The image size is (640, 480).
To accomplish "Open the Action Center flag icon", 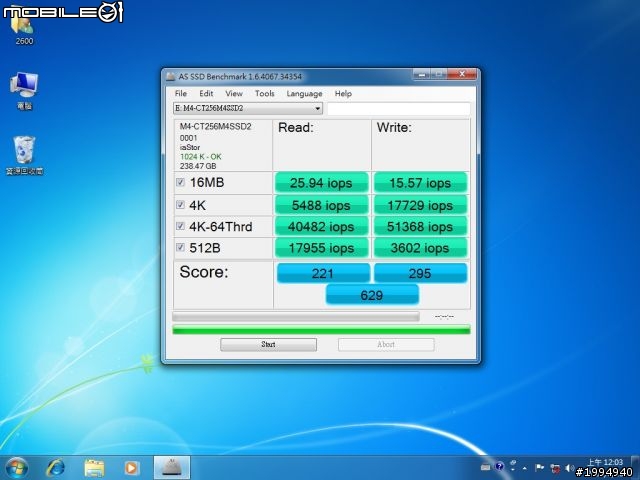I will (539, 467).
